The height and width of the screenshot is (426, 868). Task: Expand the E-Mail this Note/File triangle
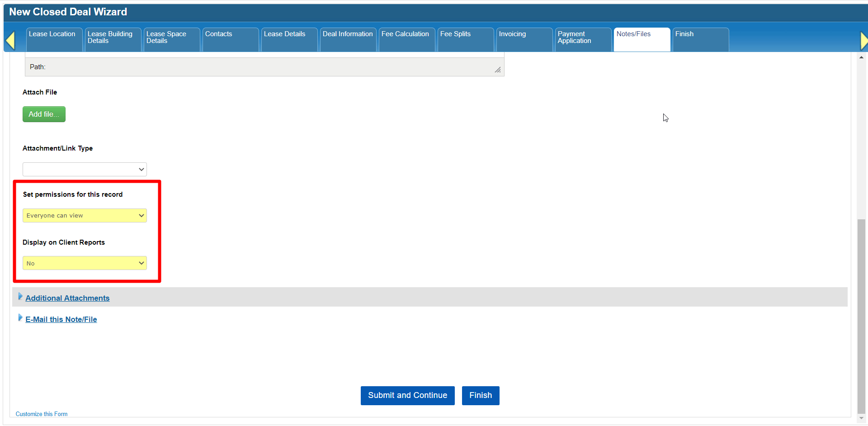[x=20, y=318]
